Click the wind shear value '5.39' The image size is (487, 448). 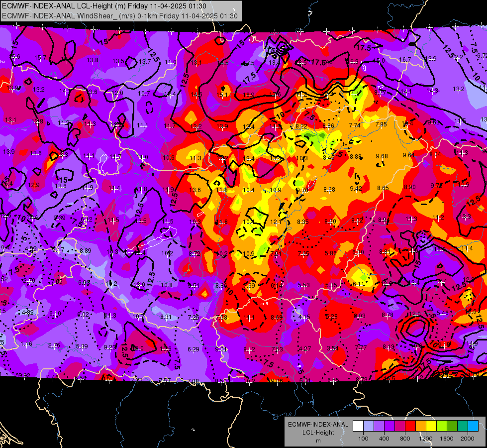click(x=82, y=346)
